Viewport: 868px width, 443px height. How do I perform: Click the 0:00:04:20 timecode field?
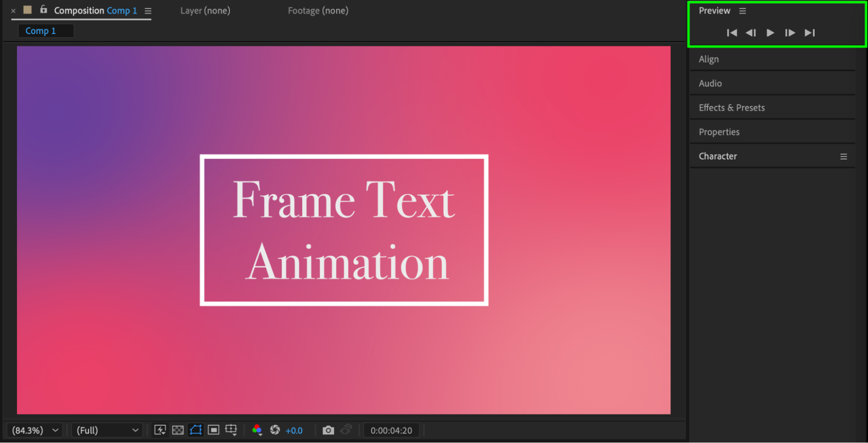[391, 430]
